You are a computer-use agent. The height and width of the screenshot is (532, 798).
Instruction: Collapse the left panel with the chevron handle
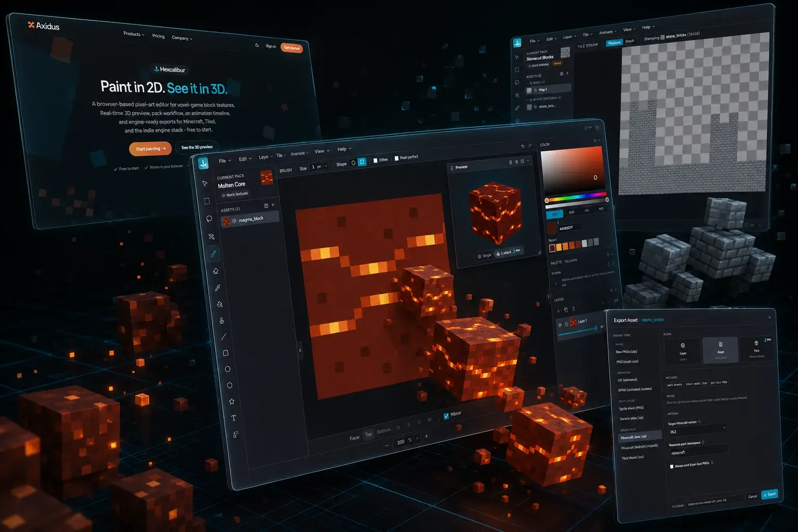[x=300, y=350]
